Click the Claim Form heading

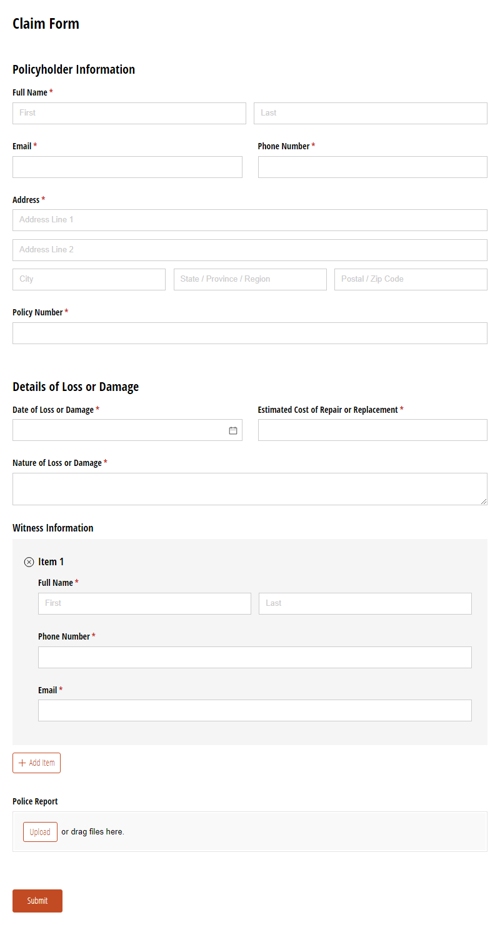pyautogui.click(x=45, y=24)
